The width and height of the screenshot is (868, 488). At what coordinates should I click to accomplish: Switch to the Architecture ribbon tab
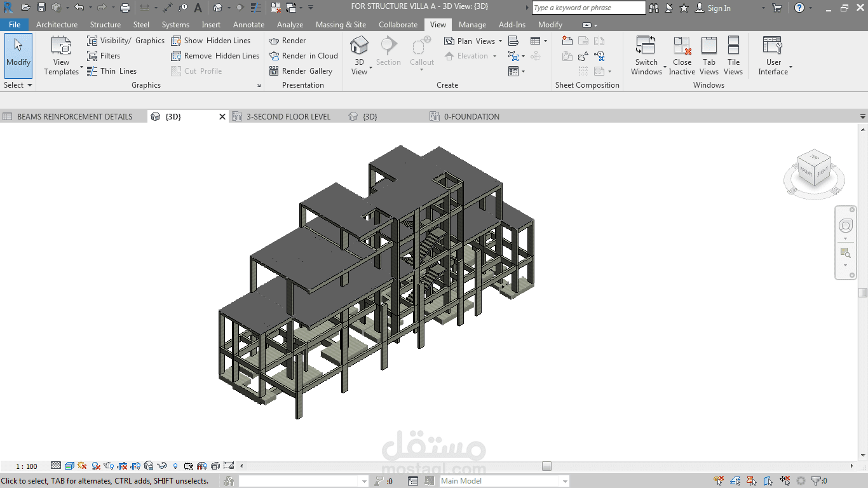click(x=57, y=25)
